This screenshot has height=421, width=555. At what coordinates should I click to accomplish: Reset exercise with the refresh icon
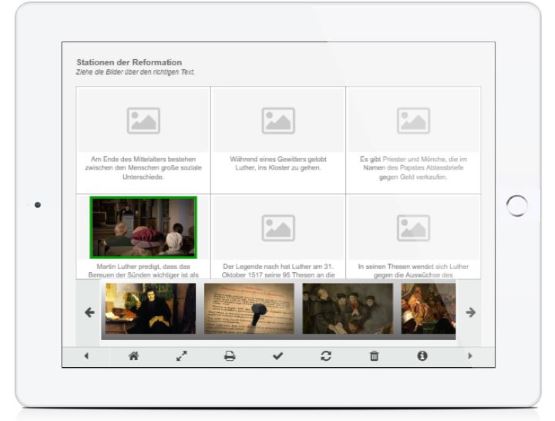click(326, 356)
